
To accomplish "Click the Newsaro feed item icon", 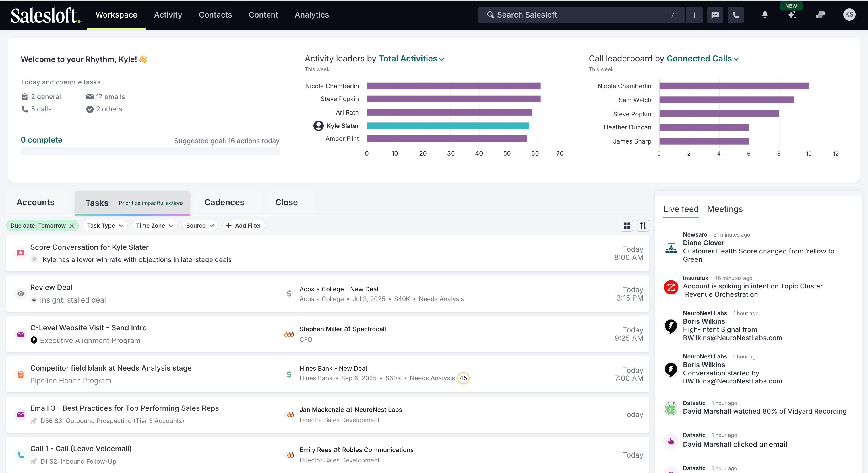I will [x=671, y=248].
